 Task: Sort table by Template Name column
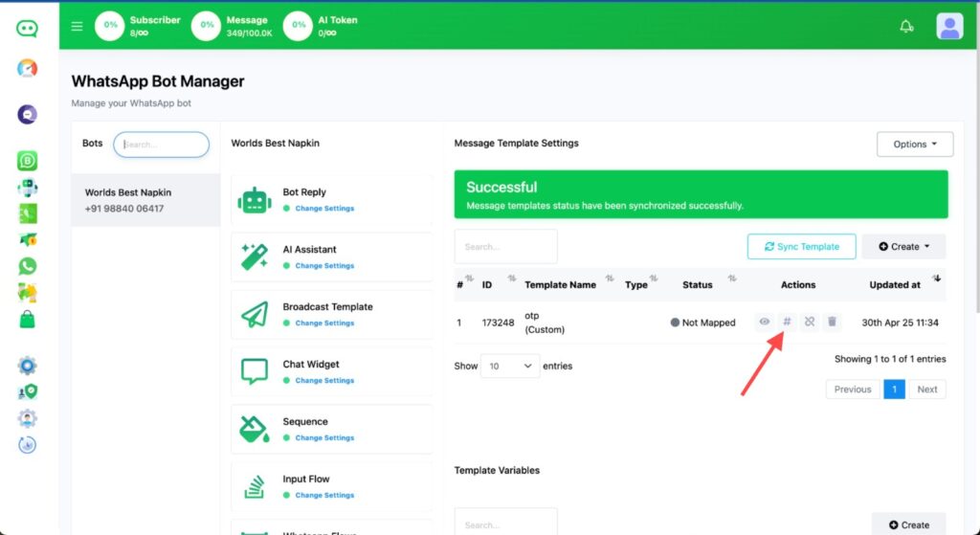(x=568, y=284)
